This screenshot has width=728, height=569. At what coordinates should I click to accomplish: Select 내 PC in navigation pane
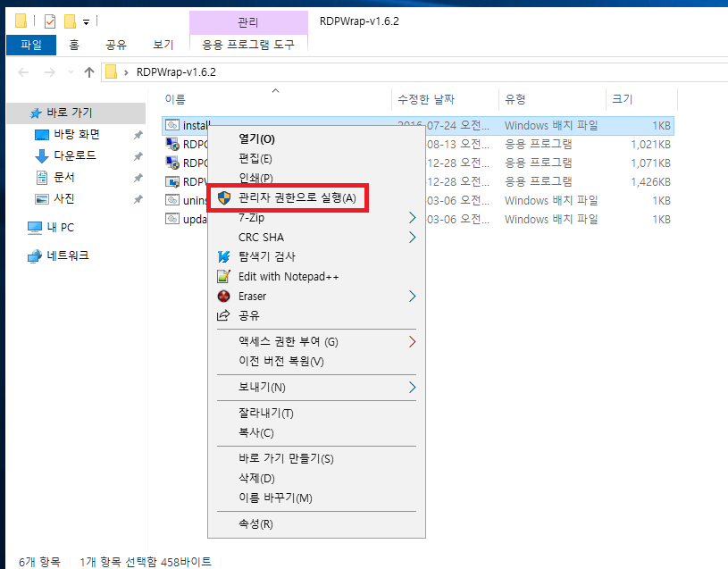pos(60,228)
